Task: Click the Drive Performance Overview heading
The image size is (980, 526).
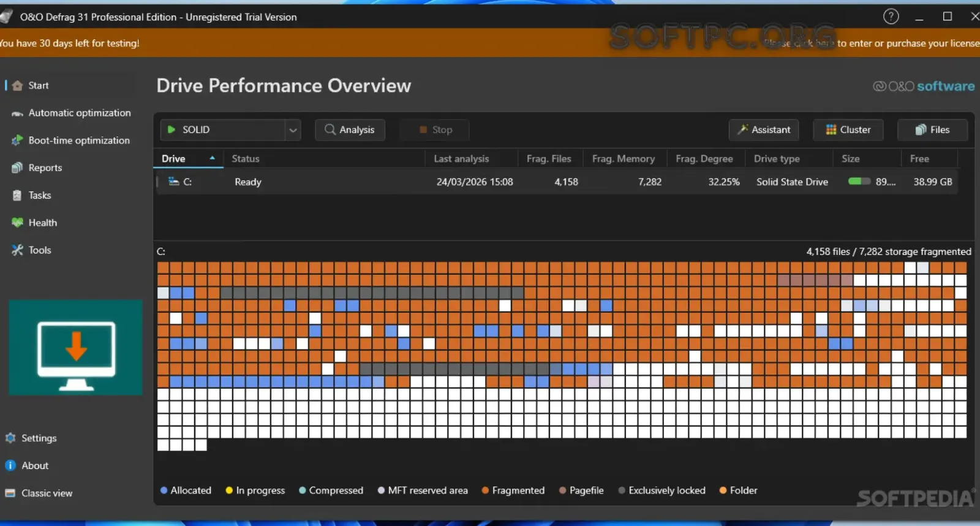Action: click(x=284, y=86)
